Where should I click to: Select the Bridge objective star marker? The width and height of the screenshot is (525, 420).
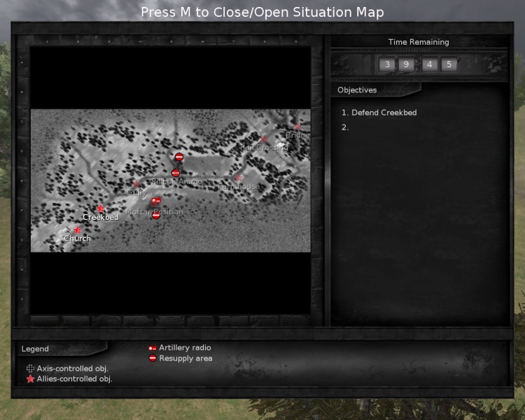[x=297, y=127]
